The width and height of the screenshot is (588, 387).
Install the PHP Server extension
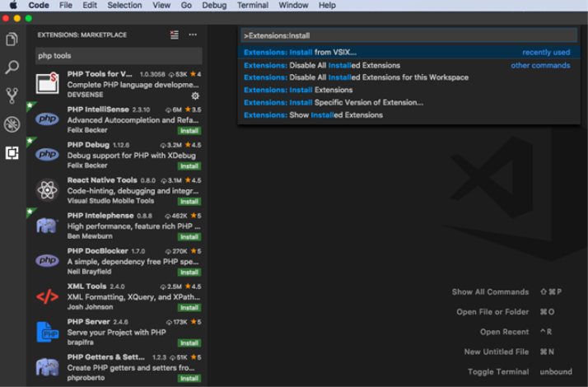click(x=189, y=343)
